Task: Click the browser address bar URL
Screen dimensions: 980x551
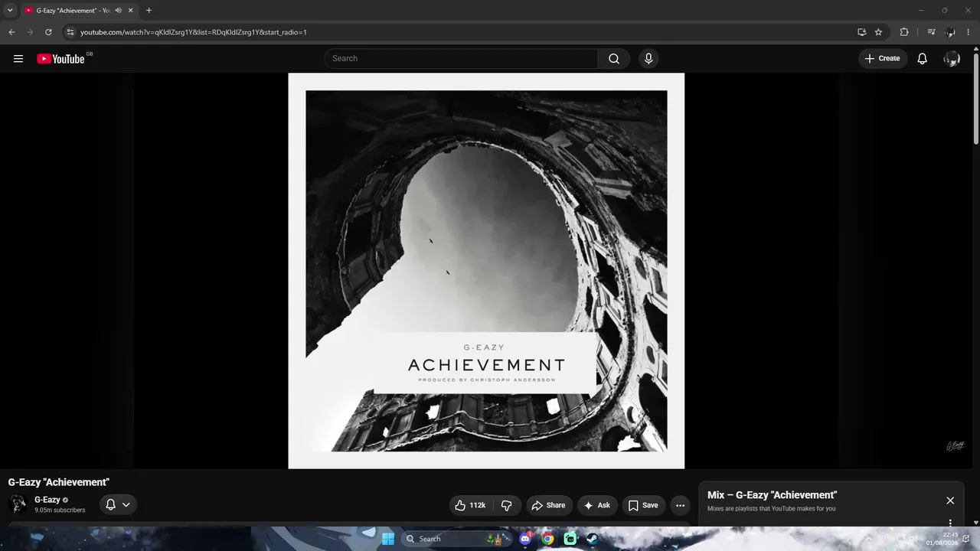Action: [194, 32]
